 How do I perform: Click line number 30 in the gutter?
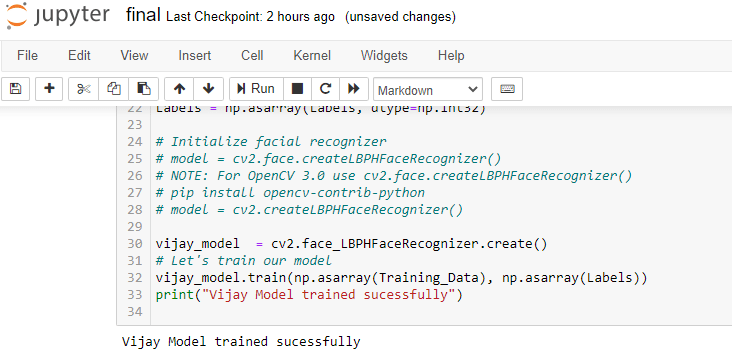pyautogui.click(x=134, y=244)
